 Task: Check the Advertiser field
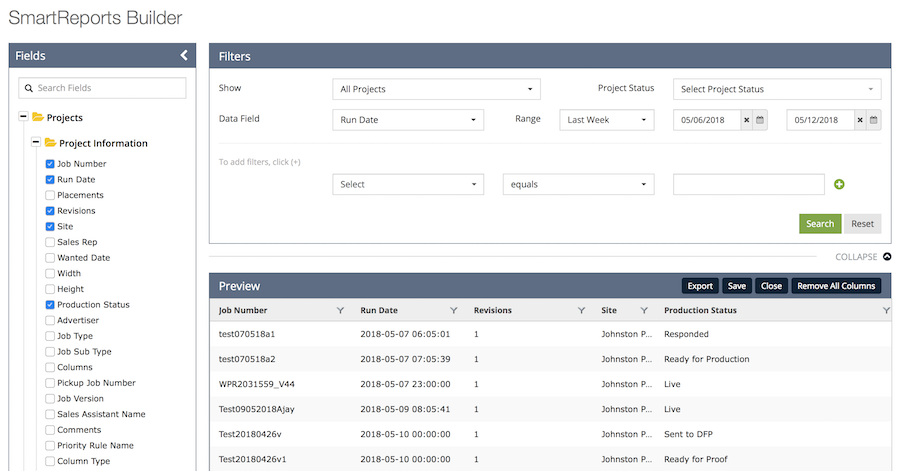click(50, 320)
